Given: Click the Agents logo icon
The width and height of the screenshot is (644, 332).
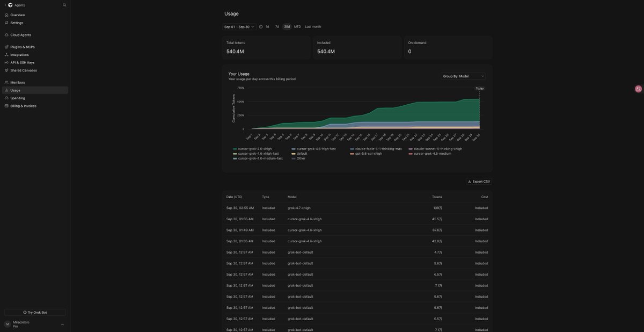Looking at the screenshot, I should point(10,5).
